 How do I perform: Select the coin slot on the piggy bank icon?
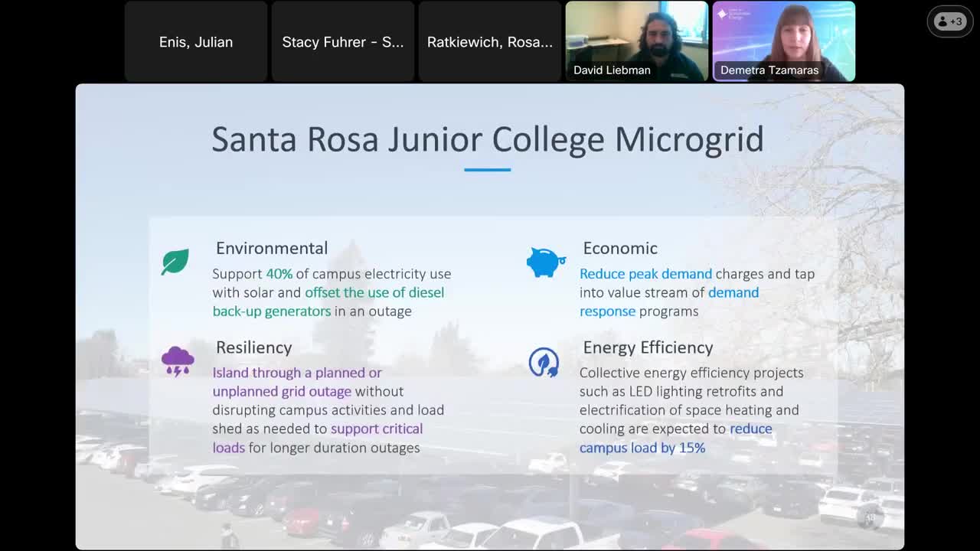[546, 252]
